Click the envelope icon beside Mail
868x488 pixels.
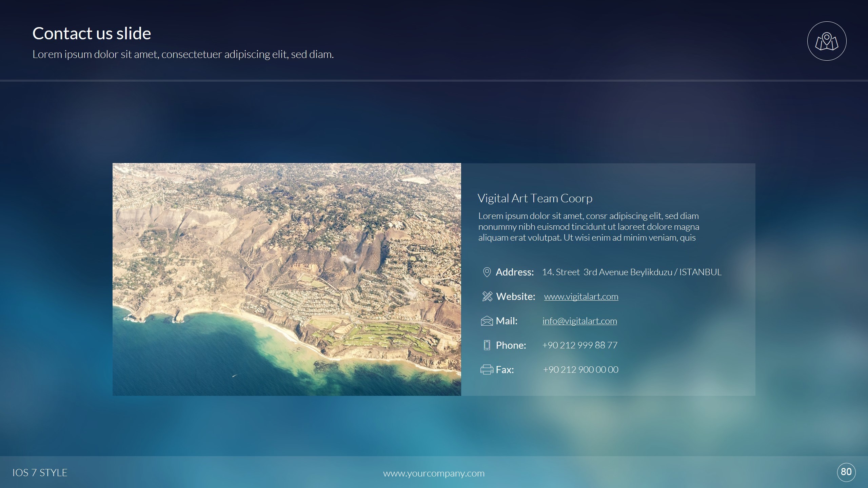click(x=487, y=321)
